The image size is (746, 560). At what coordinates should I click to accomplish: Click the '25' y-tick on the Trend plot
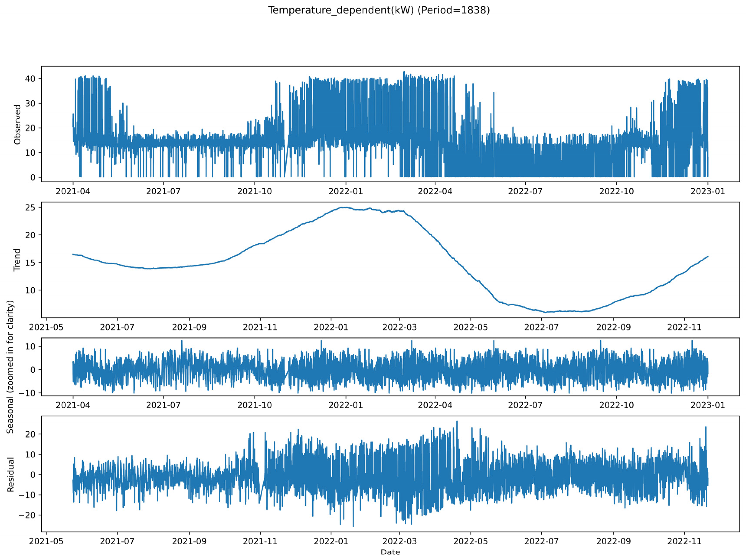click(x=30, y=208)
